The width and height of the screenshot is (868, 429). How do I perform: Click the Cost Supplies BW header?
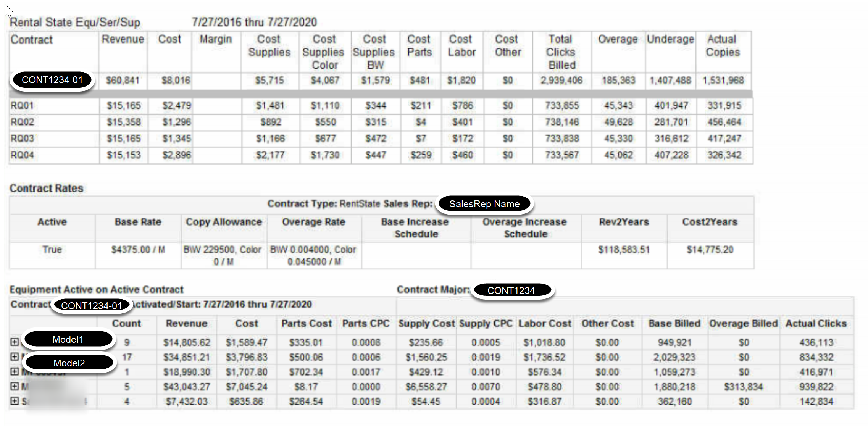[x=374, y=52]
